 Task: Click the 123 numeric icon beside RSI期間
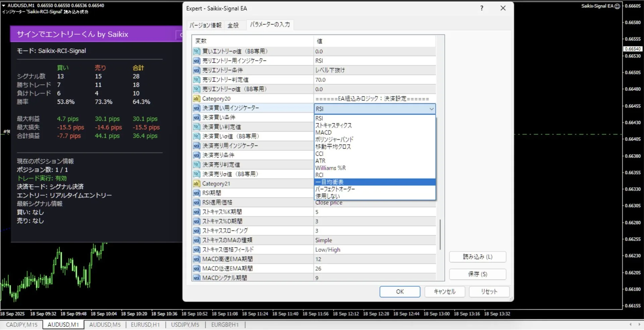pos(197,193)
